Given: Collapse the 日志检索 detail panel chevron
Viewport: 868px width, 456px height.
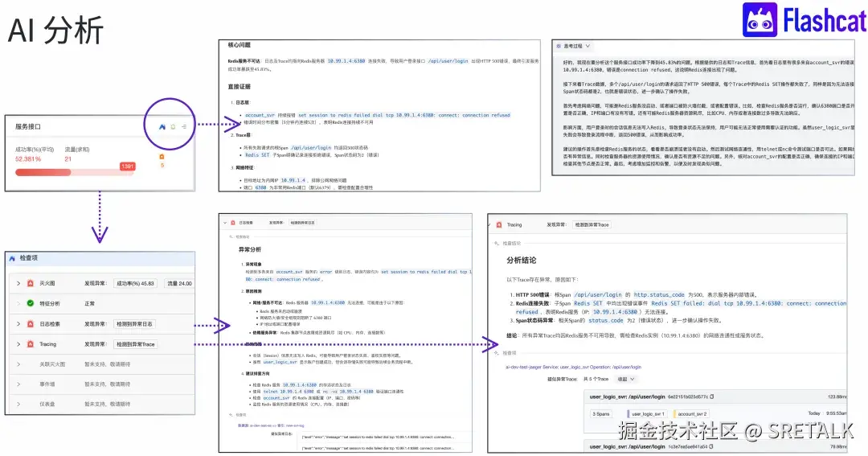Looking at the screenshot, I should (225, 223).
